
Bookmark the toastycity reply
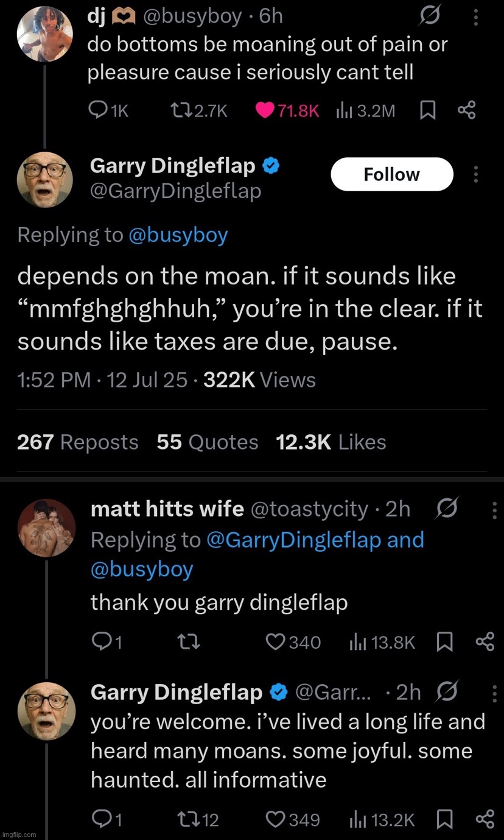click(x=446, y=642)
